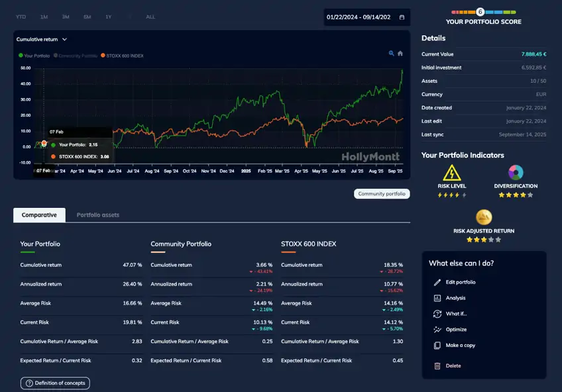The width and height of the screenshot is (562, 392).
Task: Click the Risk Adjusted Return gold coin icon
Action: 484,217
